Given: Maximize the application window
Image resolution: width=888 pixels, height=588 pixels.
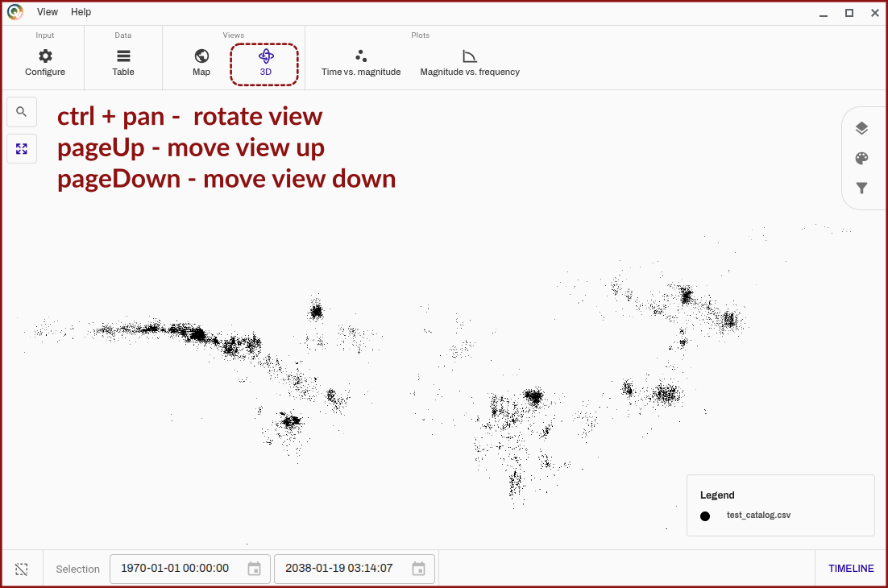Looking at the screenshot, I should click(849, 13).
